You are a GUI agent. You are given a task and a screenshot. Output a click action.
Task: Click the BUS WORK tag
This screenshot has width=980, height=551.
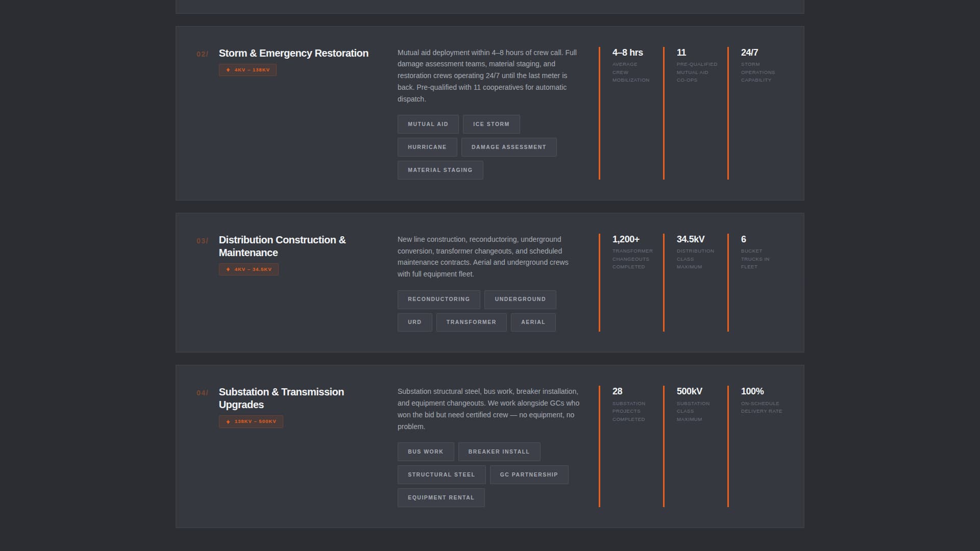pyautogui.click(x=426, y=452)
